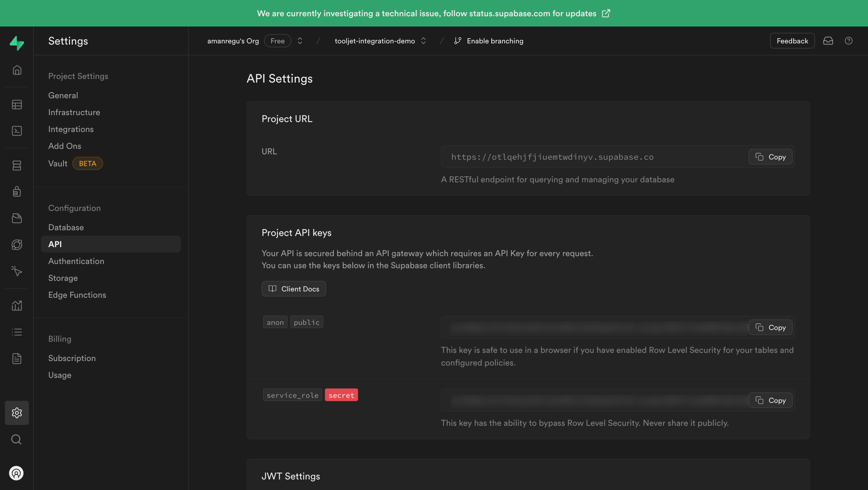Copy the anon public API key
Screen dimensions: 868x490
click(x=770, y=327)
